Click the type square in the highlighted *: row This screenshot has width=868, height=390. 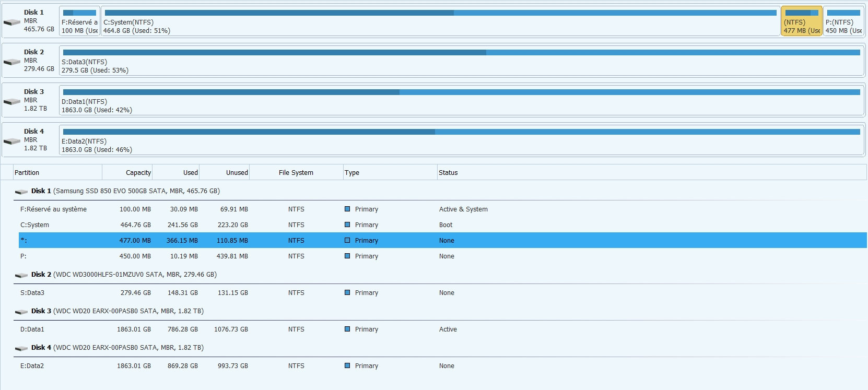coord(347,240)
